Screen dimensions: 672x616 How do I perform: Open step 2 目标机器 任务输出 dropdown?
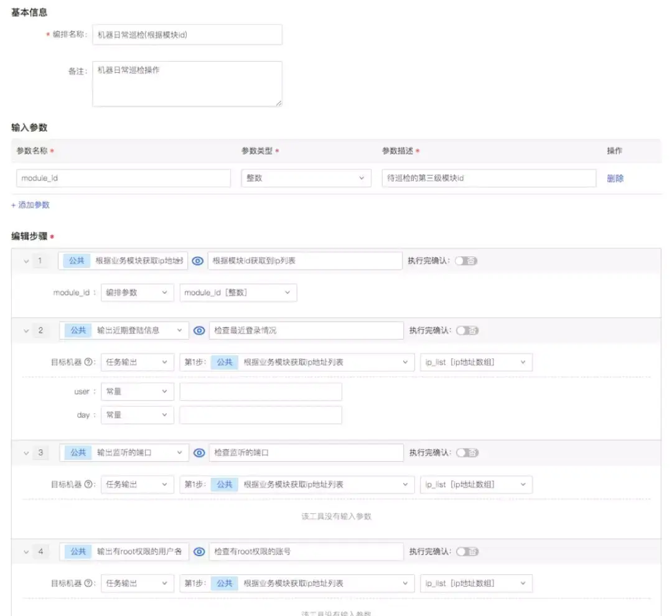[x=137, y=362]
